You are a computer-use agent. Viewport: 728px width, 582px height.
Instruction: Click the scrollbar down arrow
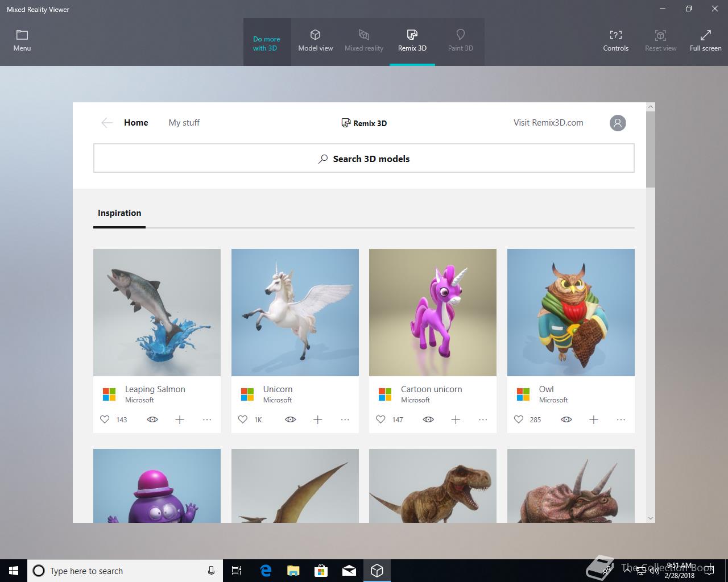[x=651, y=518]
